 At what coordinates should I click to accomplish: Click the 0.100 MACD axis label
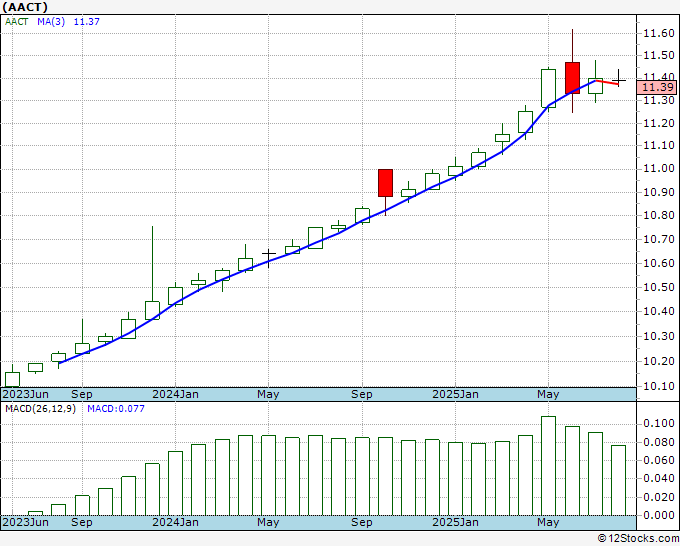(659, 423)
